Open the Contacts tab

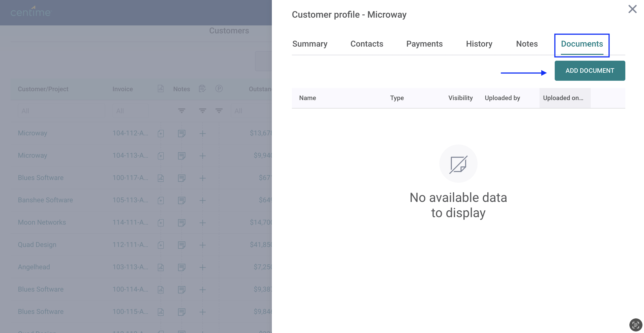367,44
